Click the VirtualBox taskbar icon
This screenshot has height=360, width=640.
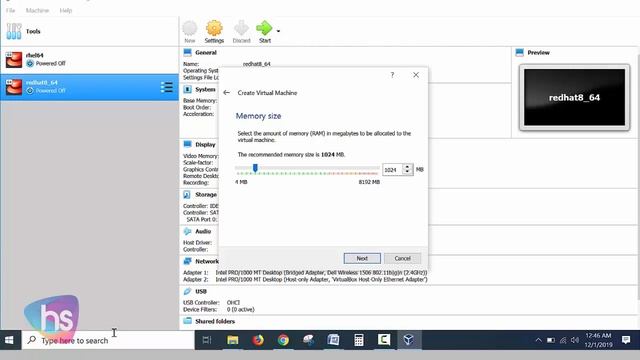(x=409, y=340)
